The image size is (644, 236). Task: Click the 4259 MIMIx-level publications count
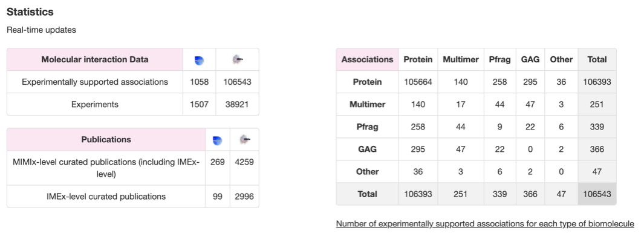[x=244, y=162]
